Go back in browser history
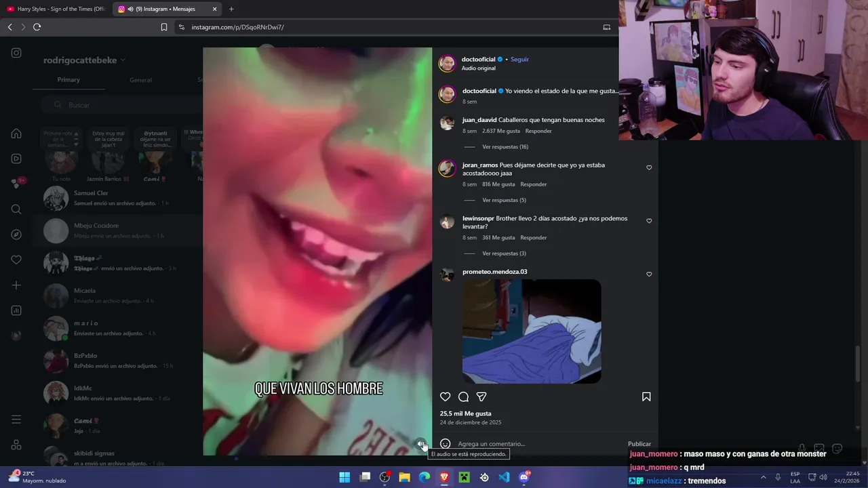This screenshot has height=488, width=868. click(9, 27)
